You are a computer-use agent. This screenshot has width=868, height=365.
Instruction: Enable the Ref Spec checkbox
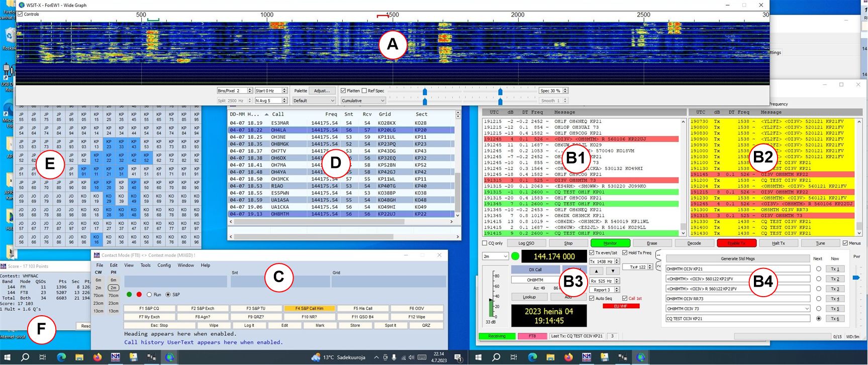click(364, 90)
